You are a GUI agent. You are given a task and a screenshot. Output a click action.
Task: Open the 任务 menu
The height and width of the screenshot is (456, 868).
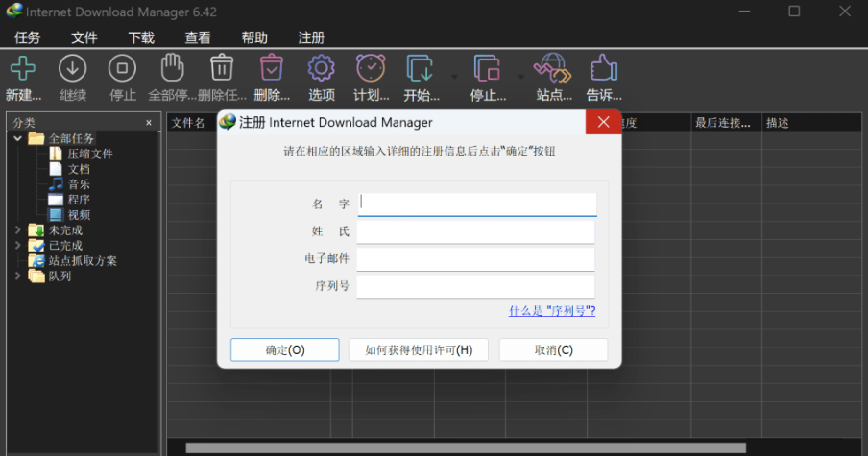tap(27, 37)
